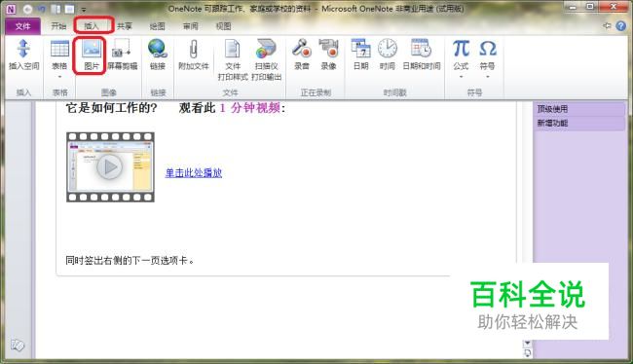Click the next-page scroll button below the scrollbar
The height and width of the screenshot is (364, 633).
[527, 353]
